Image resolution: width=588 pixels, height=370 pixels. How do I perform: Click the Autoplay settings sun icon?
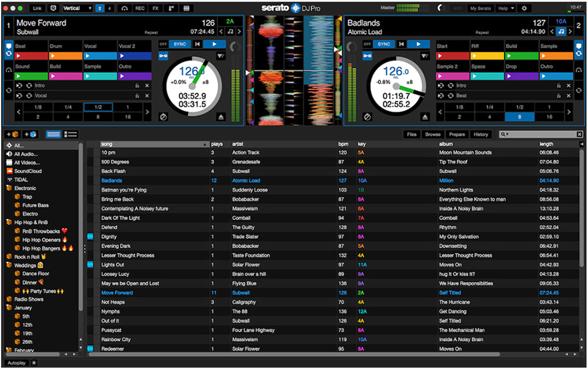[34, 363]
